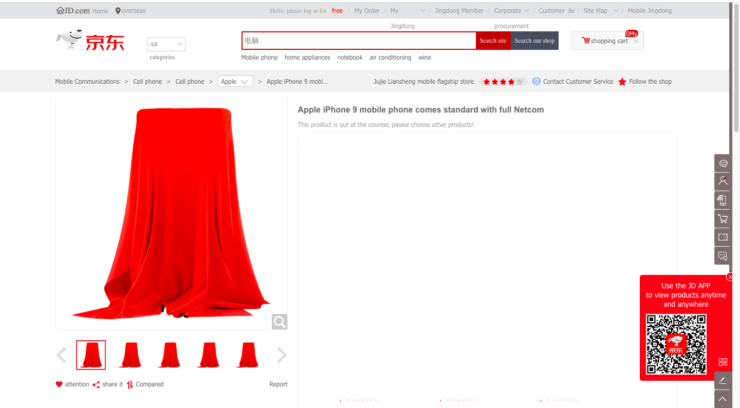Click the store star rating
Viewport: 740px width, 408px height.
pos(503,82)
